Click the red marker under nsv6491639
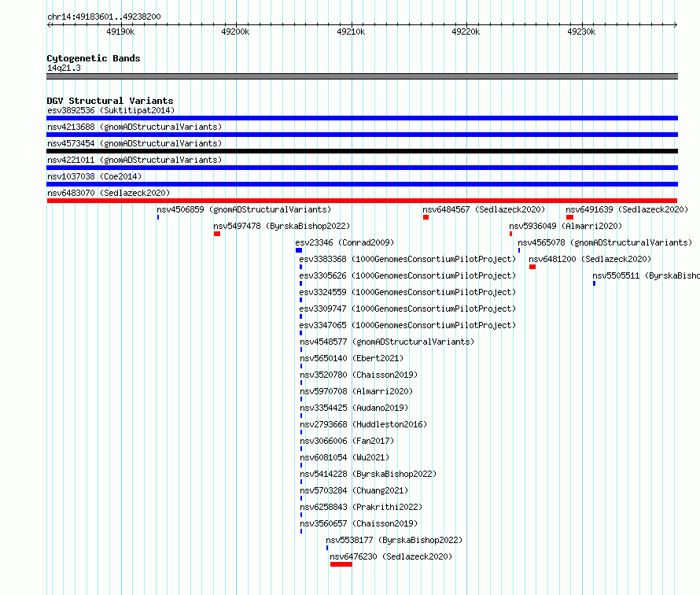This screenshot has width=700, height=595. pos(569,217)
